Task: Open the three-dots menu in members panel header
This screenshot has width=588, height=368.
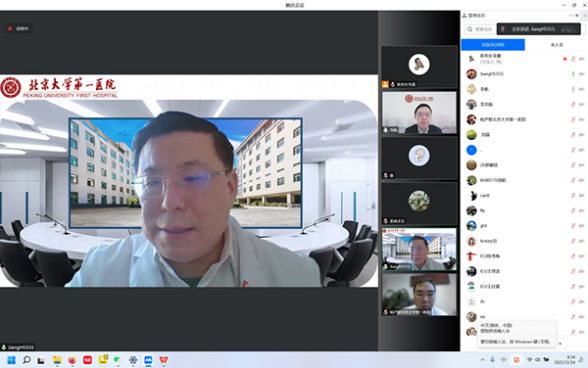Action: [x=571, y=16]
